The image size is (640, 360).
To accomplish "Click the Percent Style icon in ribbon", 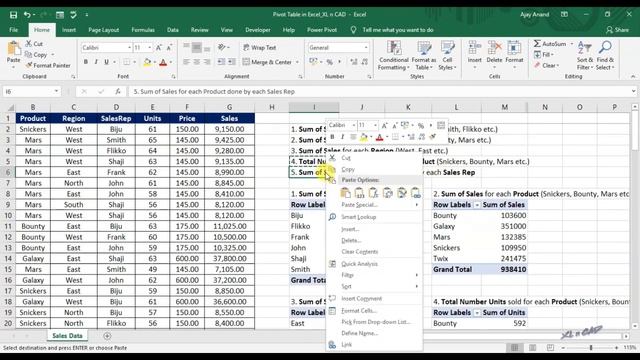I will (x=329, y=62).
